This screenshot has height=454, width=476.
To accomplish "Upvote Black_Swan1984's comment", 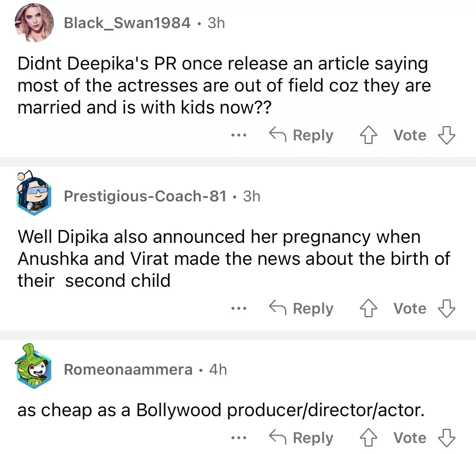I will point(368,135).
